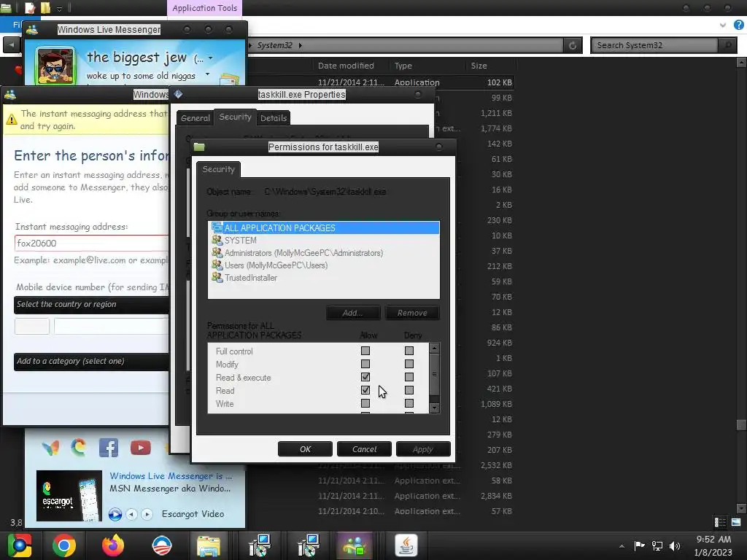Click the Escargot video thumbnail
Image resolution: width=747 pixels, height=560 pixels.
coord(69,496)
